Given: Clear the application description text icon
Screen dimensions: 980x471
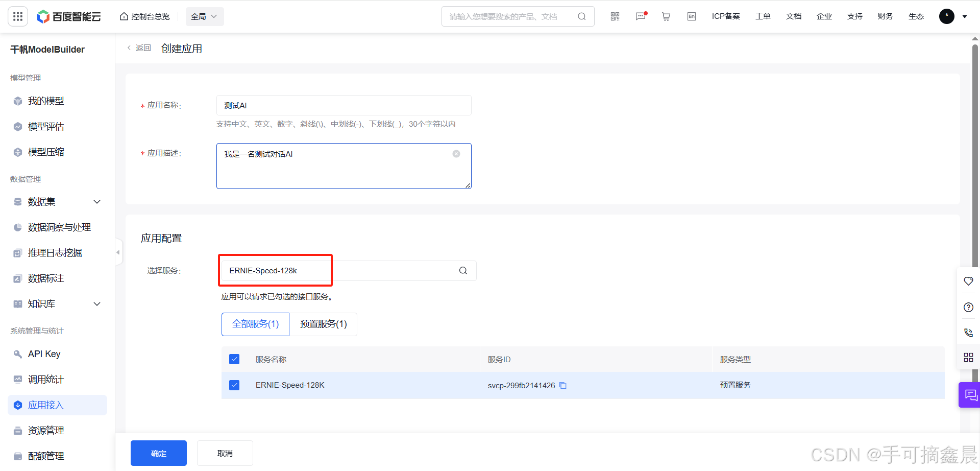Looking at the screenshot, I should pyautogui.click(x=456, y=154).
